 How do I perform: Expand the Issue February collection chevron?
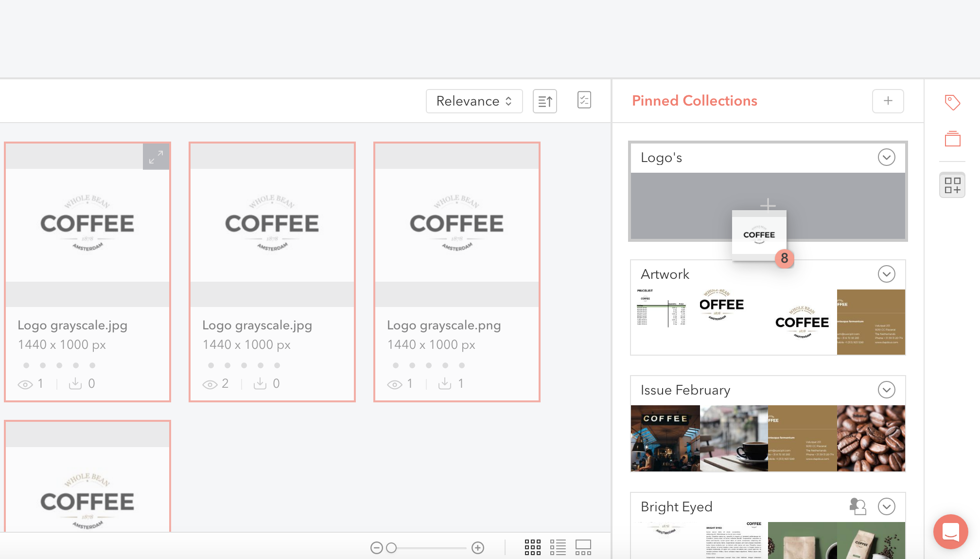886,390
